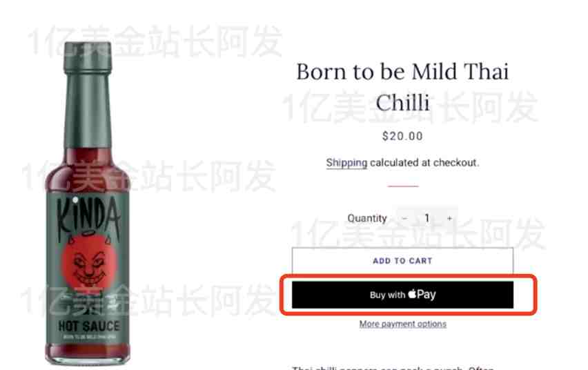The image size is (588, 370).
Task: Click the red devil face on the bottle label
Action: 89,263
